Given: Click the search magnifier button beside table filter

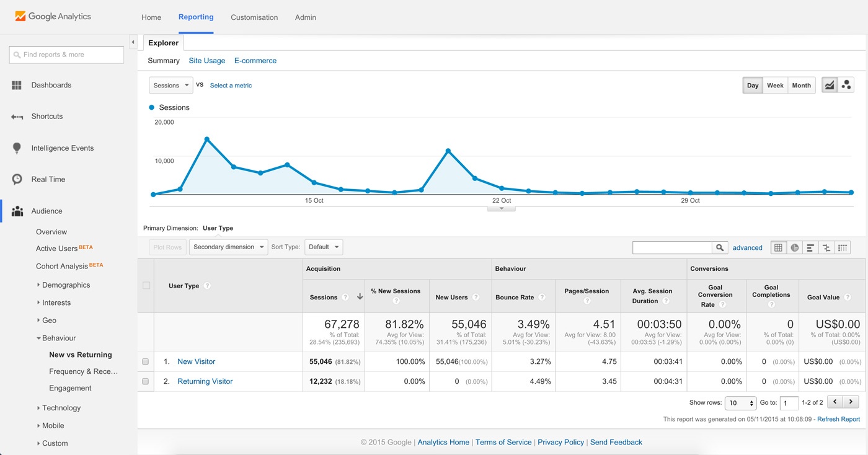Looking at the screenshot, I should (719, 248).
